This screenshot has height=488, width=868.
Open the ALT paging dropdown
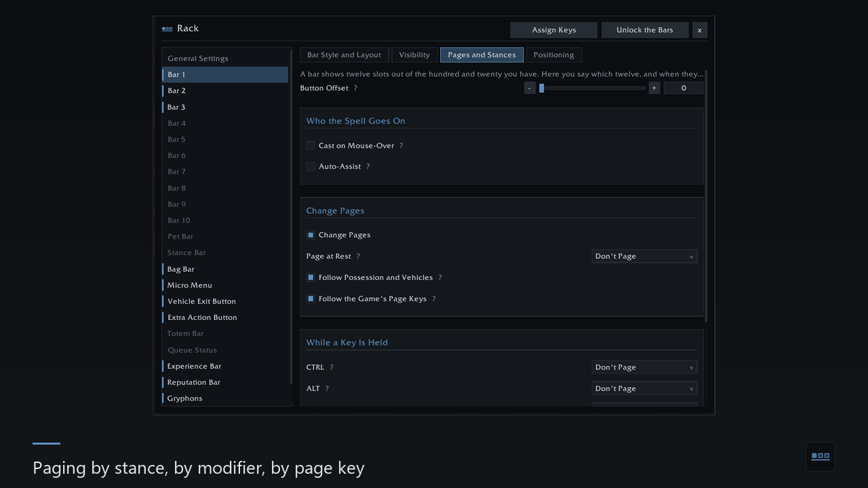644,388
